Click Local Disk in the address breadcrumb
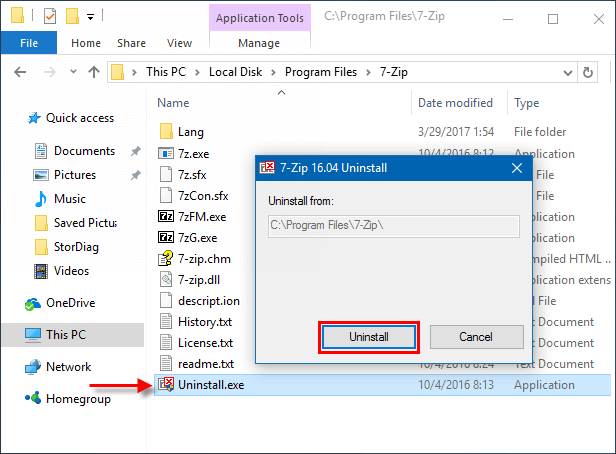Image resolution: width=616 pixels, height=454 pixels. pos(235,72)
